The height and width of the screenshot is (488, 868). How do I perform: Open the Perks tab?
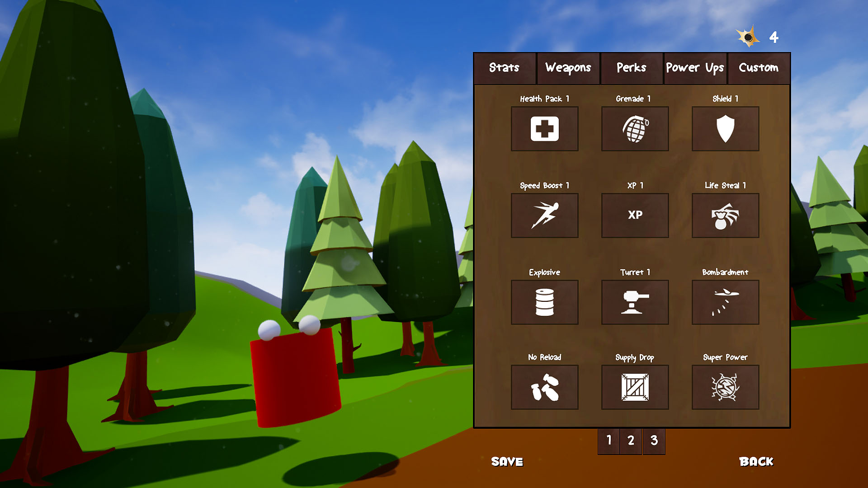click(631, 68)
